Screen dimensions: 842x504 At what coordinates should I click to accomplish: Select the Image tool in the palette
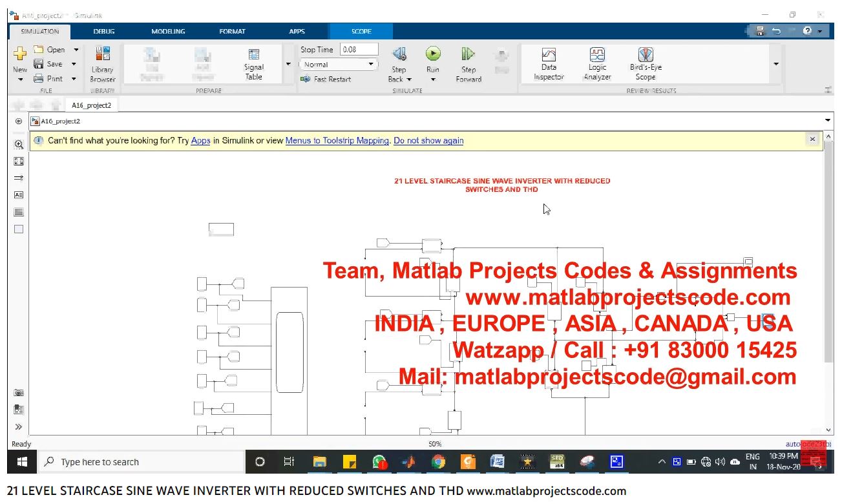pos(19,212)
